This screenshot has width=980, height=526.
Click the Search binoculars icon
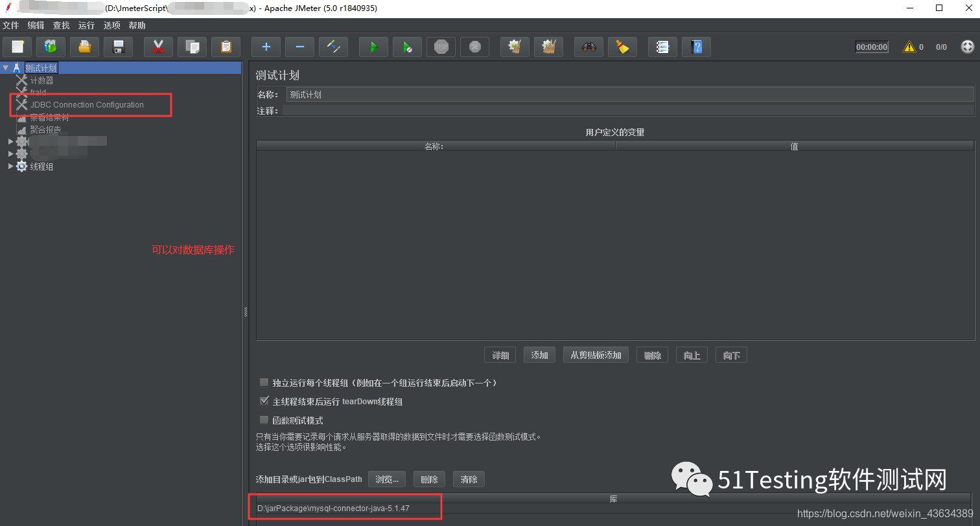click(589, 47)
